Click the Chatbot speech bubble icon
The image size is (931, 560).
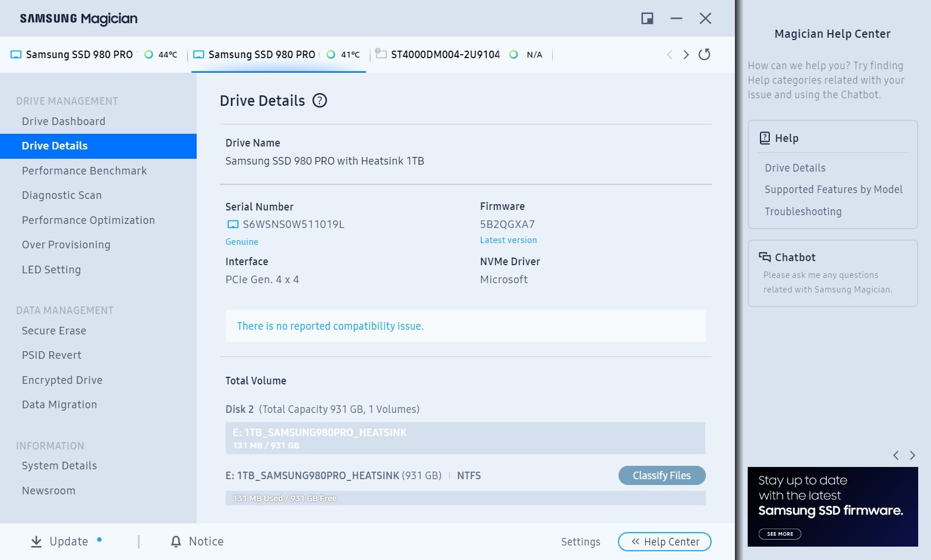[x=765, y=257]
